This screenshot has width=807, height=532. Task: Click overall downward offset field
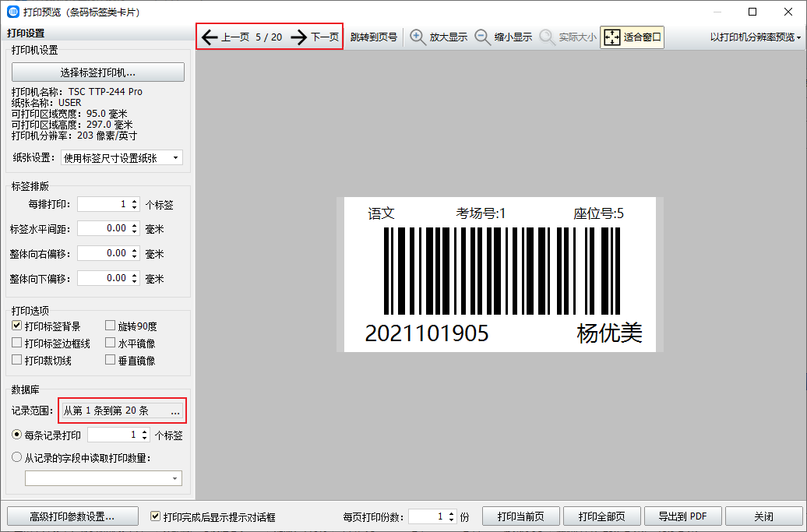(x=103, y=278)
